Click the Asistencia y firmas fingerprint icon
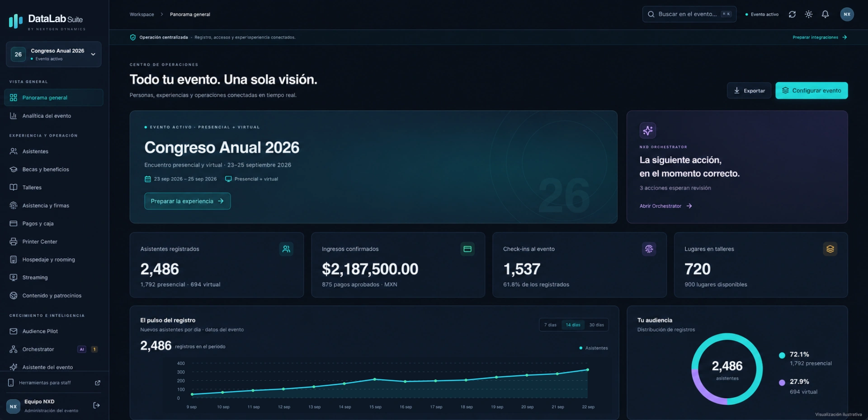The width and height of the screenshot is (868, 420). point(14,205)
